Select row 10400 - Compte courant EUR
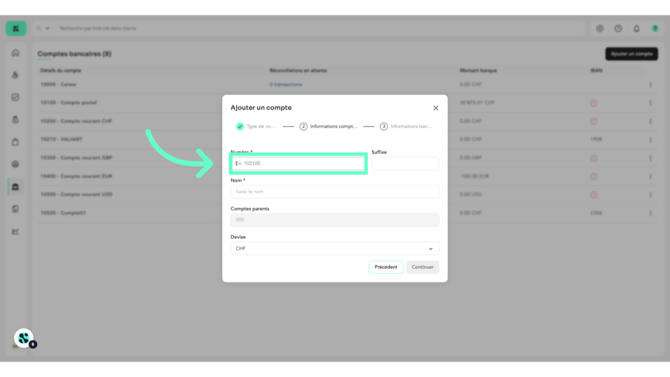Viewport: 670px width, 377px height. click(x=76, y=176)
